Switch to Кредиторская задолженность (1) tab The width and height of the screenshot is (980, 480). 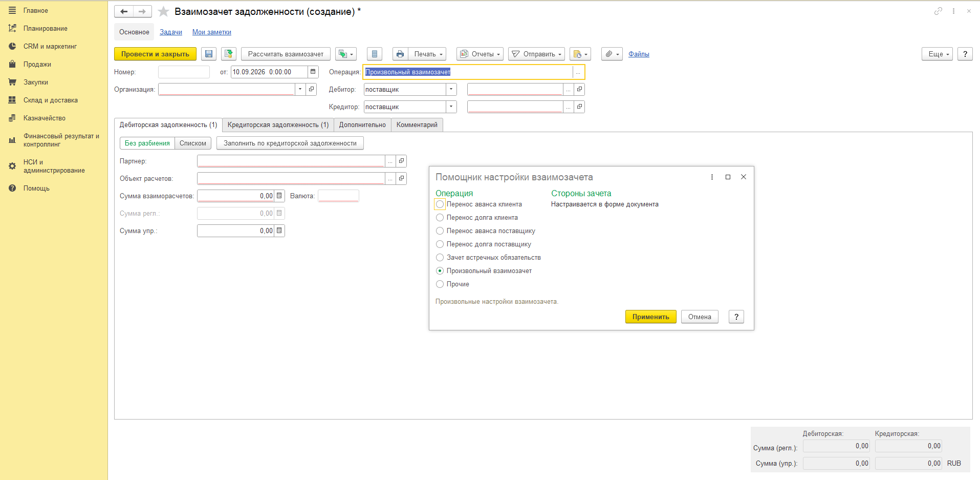click(x=278, y=124)
